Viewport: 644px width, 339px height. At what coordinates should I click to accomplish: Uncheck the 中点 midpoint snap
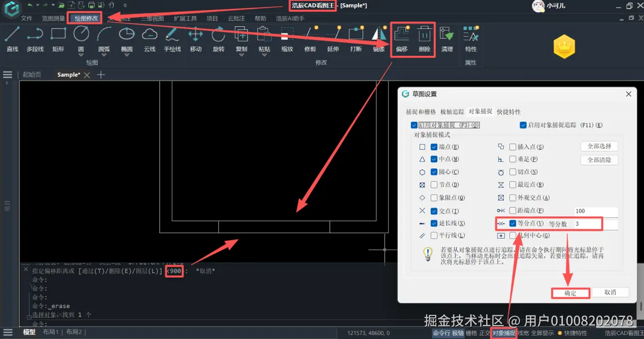point(434,159)
